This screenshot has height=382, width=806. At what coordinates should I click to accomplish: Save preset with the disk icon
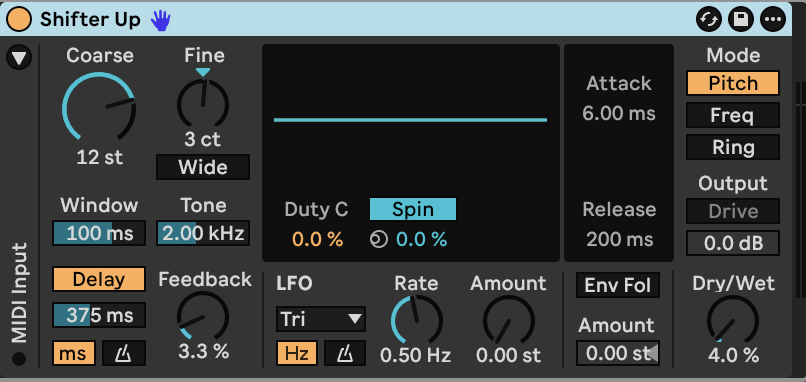741,20
